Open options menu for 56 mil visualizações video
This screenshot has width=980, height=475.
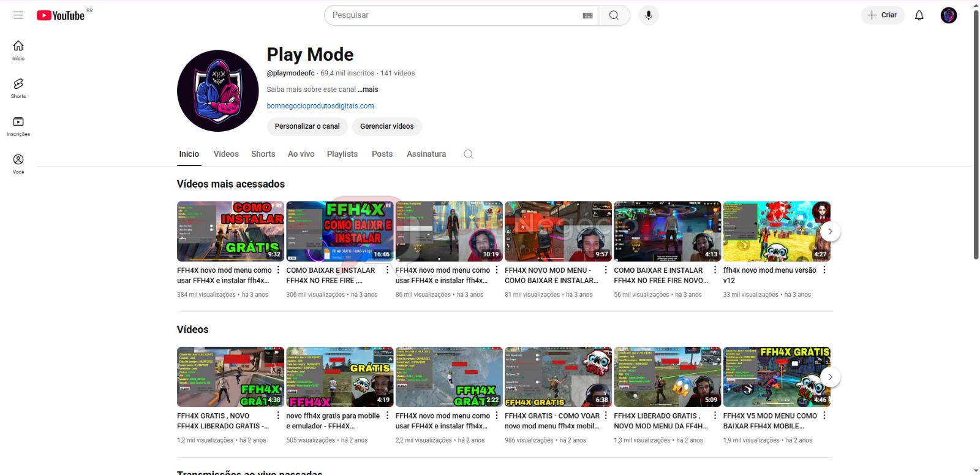715,270
